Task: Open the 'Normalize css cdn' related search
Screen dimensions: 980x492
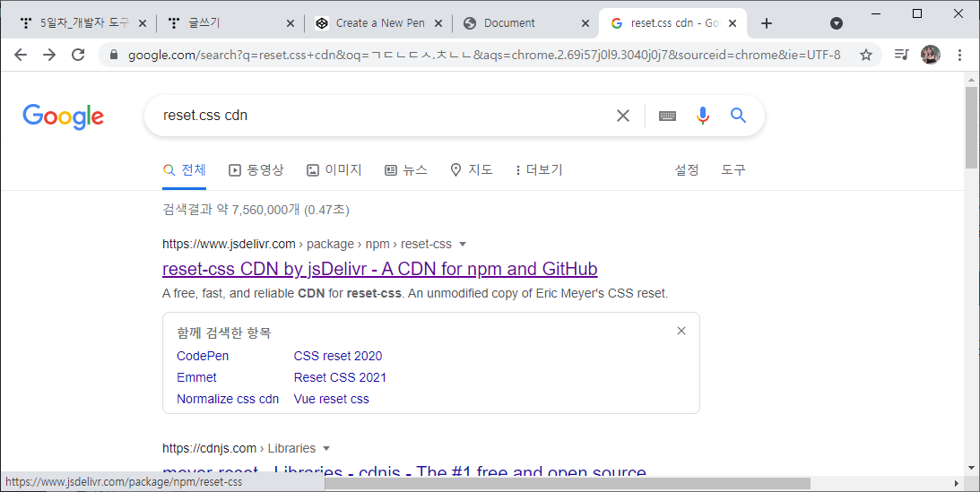Action: tap(228, 399)
